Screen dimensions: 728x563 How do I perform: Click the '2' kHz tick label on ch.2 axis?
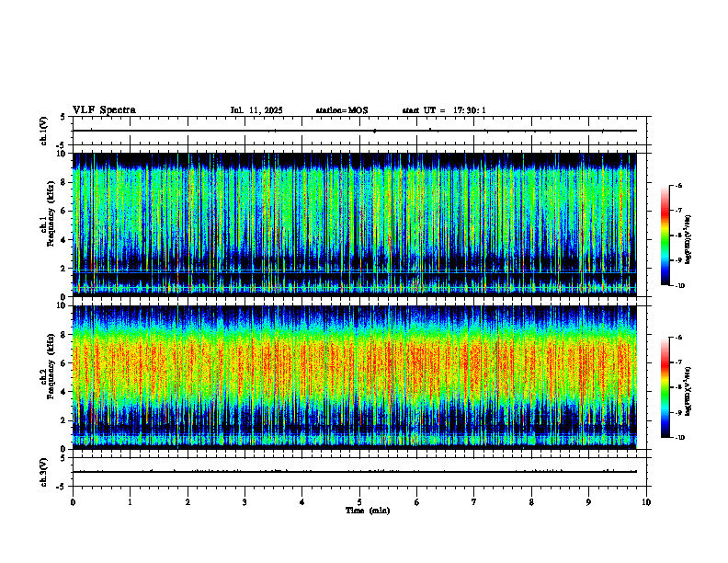[64, 420]
